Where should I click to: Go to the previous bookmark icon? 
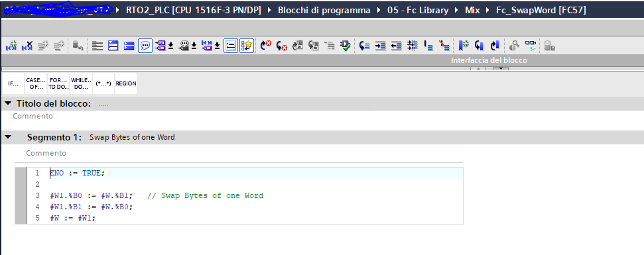click(x=480, y=46)
